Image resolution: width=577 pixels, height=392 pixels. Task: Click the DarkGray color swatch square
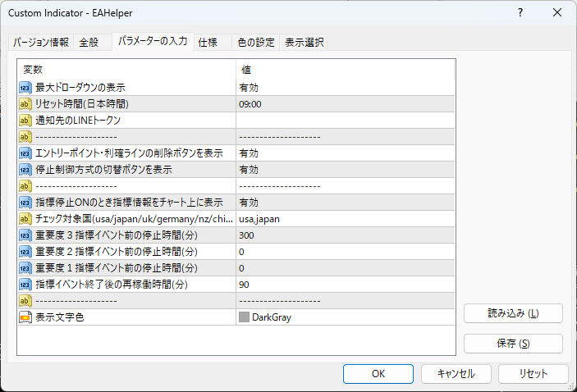245,317
